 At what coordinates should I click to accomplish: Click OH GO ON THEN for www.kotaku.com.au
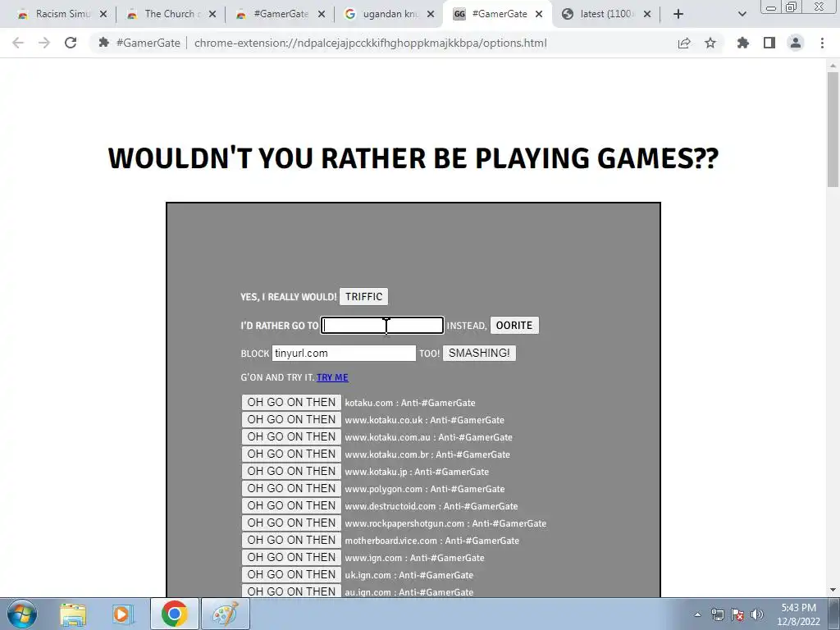291,436
